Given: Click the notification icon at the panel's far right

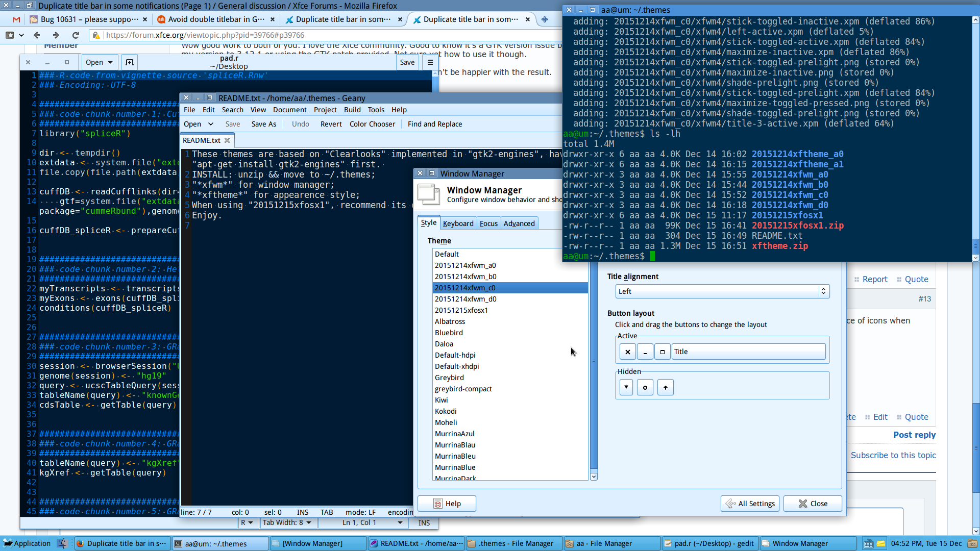Looking at the screenshot, I should [972, 544].
